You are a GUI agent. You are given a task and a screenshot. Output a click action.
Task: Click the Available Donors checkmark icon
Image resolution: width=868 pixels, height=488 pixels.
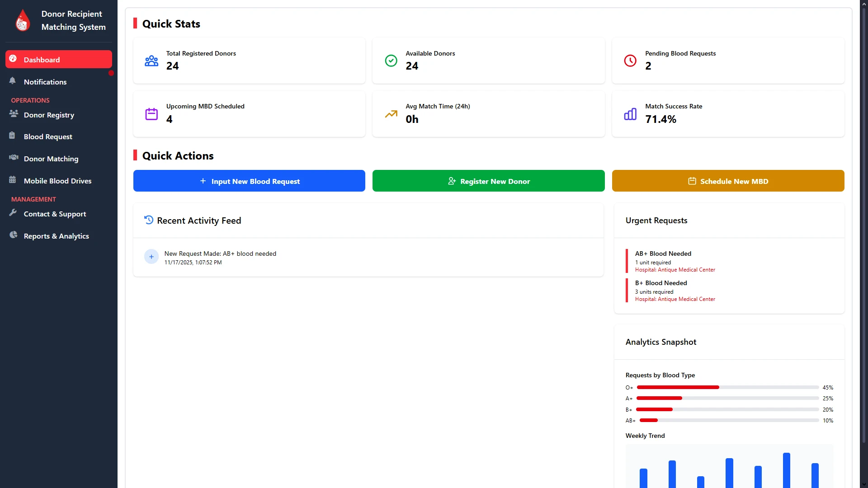(391, 61)
